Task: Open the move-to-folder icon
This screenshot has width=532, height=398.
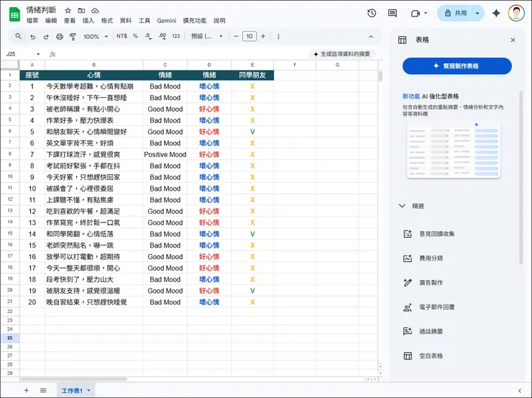Action: pos(81,11)
